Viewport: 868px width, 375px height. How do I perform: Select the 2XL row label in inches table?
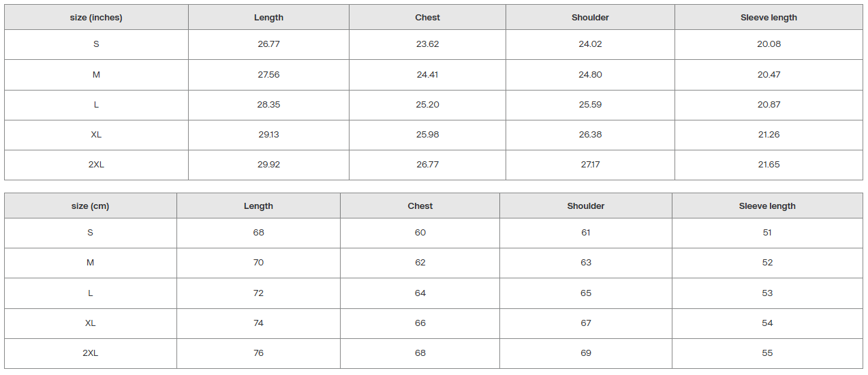[96, 165]
